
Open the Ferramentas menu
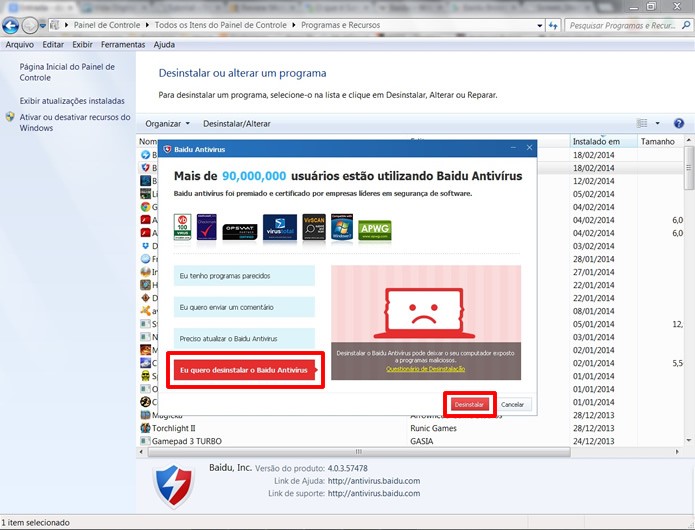click(x=123, y=45)
